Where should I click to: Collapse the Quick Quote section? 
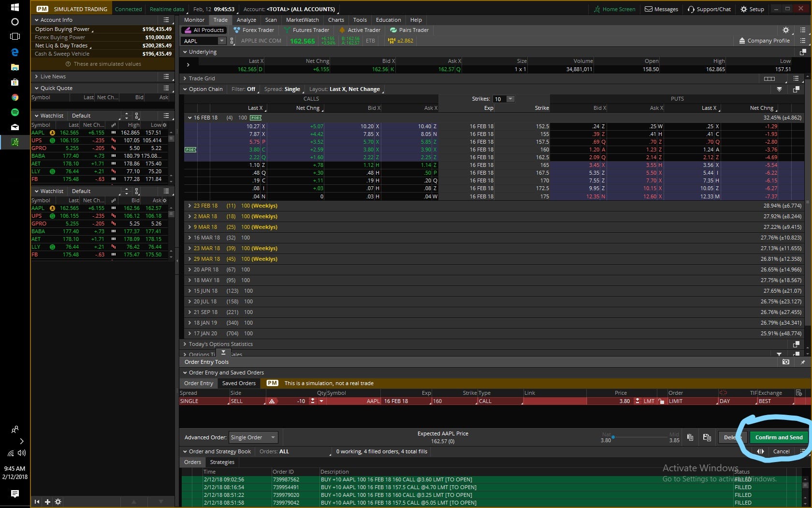37,88
